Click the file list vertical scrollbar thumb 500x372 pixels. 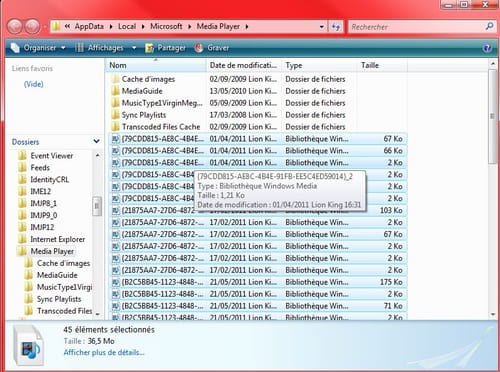[x=492, y=116]
